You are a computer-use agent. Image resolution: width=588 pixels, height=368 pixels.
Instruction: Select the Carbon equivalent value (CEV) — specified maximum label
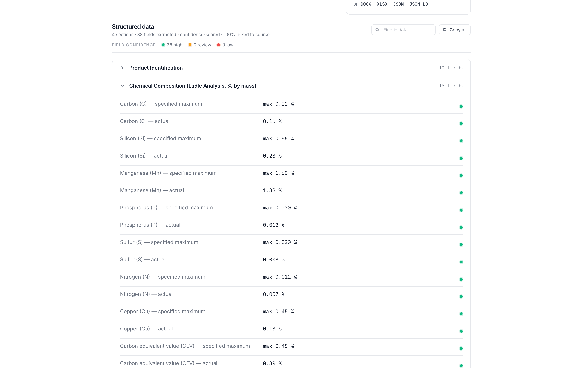(x=185, y=346)
